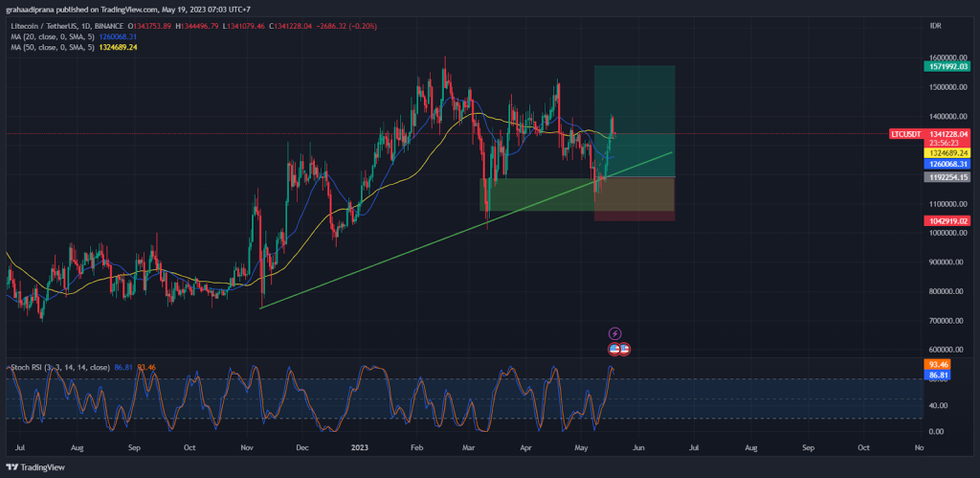Screen dimensions: 980x478
Task: Click the 1600000.00 price axis label
Action: (x=947, y=57)
